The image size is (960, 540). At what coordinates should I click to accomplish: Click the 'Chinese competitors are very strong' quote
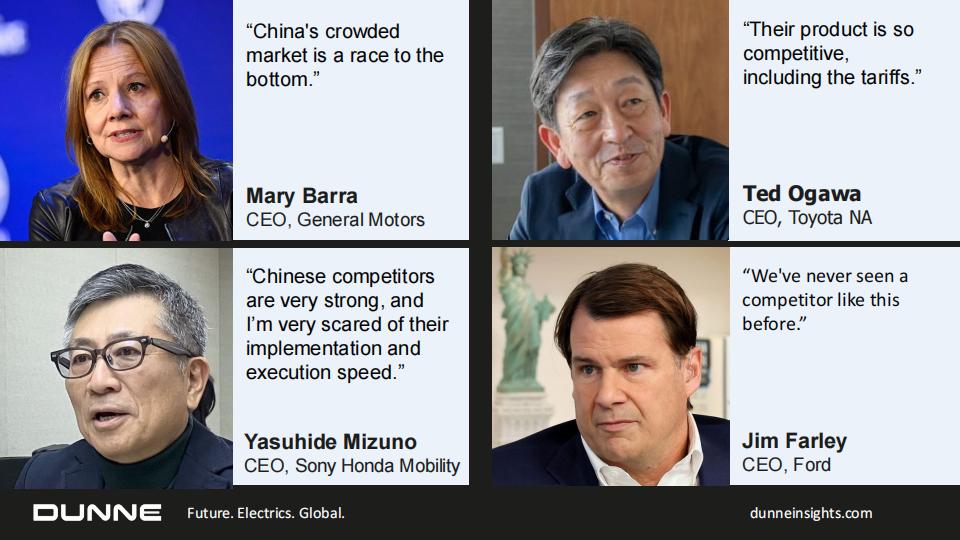pos(347,324)
